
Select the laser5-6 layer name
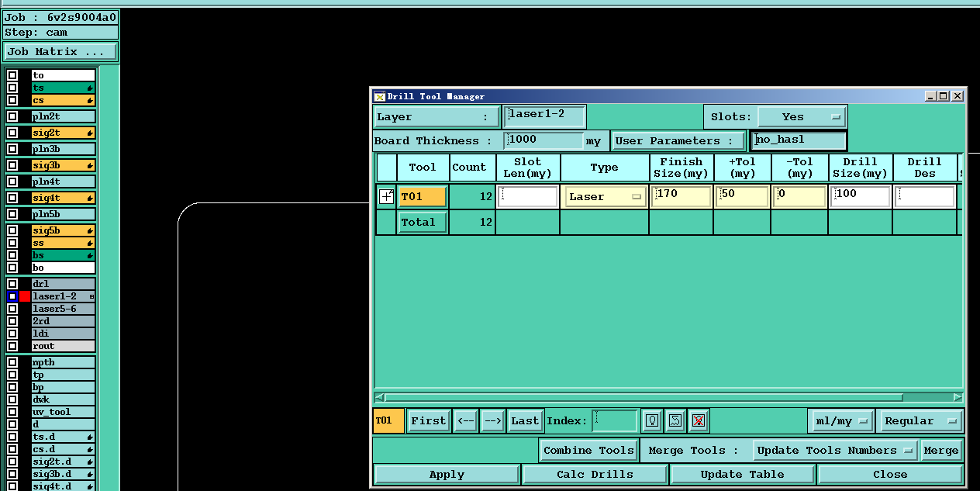click(64, 309)
